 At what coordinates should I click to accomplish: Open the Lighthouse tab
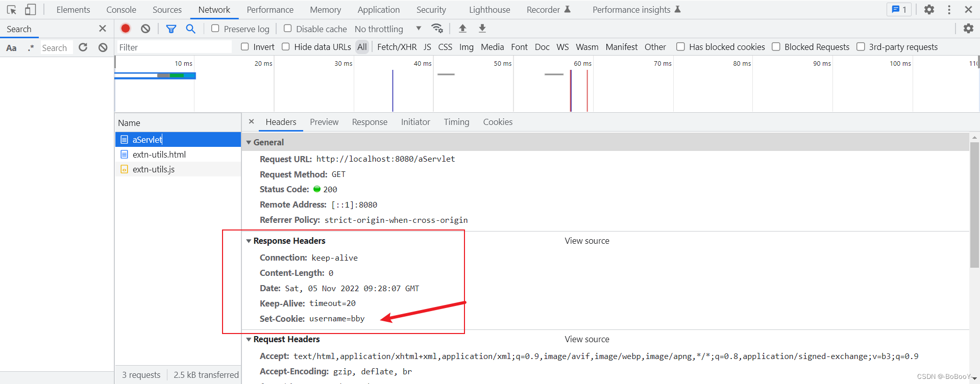(x=489, y=10)
